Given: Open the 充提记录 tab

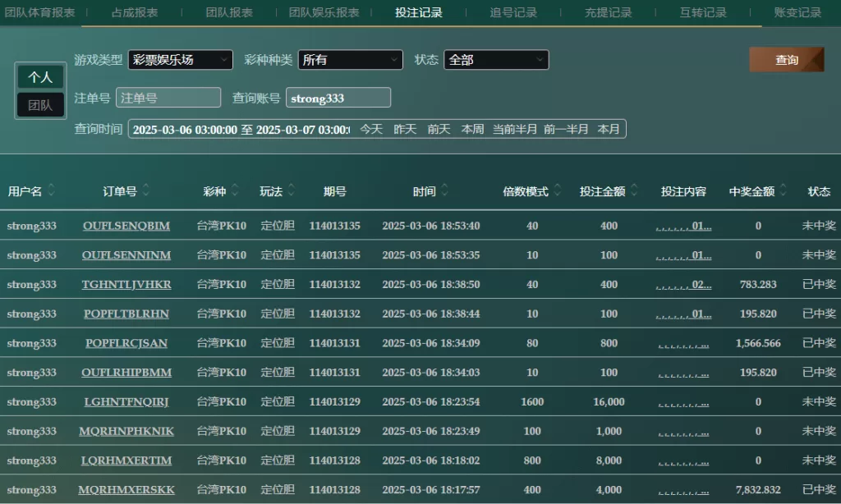Looking at the screenshot, I should click(608, 13).
